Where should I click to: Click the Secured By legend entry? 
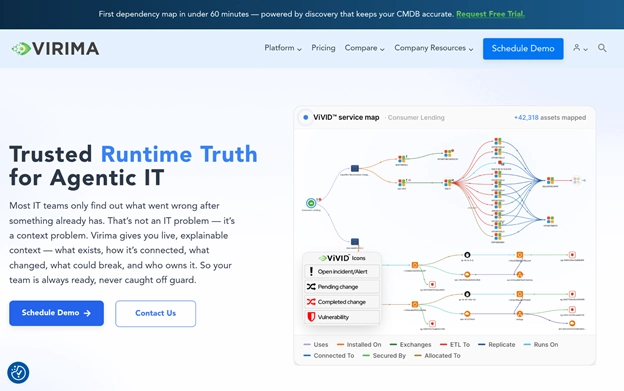384,356
